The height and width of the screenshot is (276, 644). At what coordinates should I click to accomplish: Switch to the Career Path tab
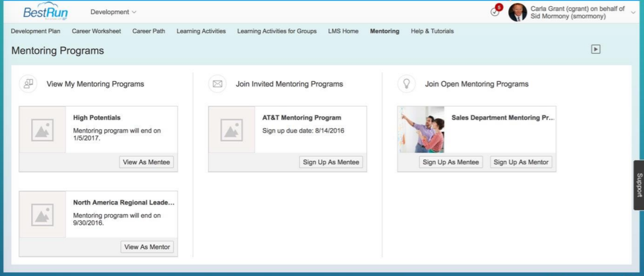click(149, 31)
